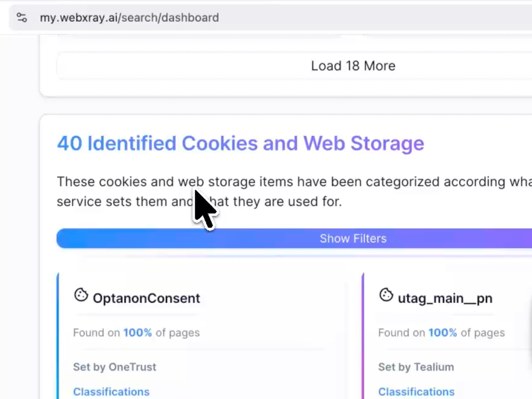Click the Found on text in utag_main__pn card
This screenshot has width=532, height=399.
(x=402, y=332)
